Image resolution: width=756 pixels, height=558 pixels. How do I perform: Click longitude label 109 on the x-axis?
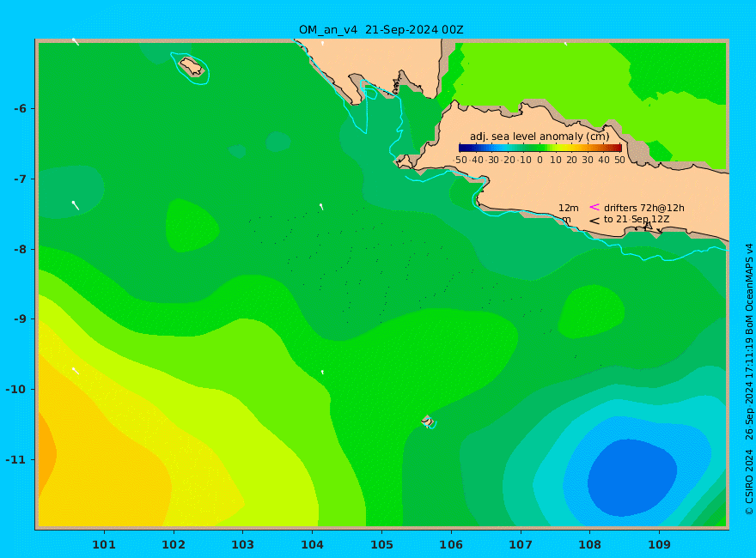tap(659, 544)
